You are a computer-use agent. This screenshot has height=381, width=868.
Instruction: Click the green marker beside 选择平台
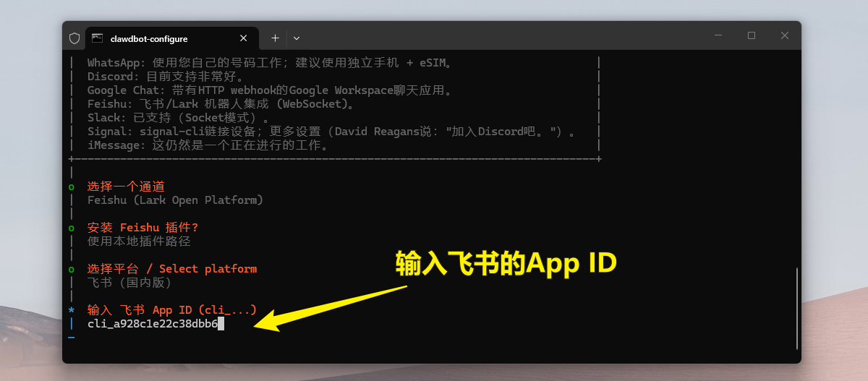click(72, 269)
